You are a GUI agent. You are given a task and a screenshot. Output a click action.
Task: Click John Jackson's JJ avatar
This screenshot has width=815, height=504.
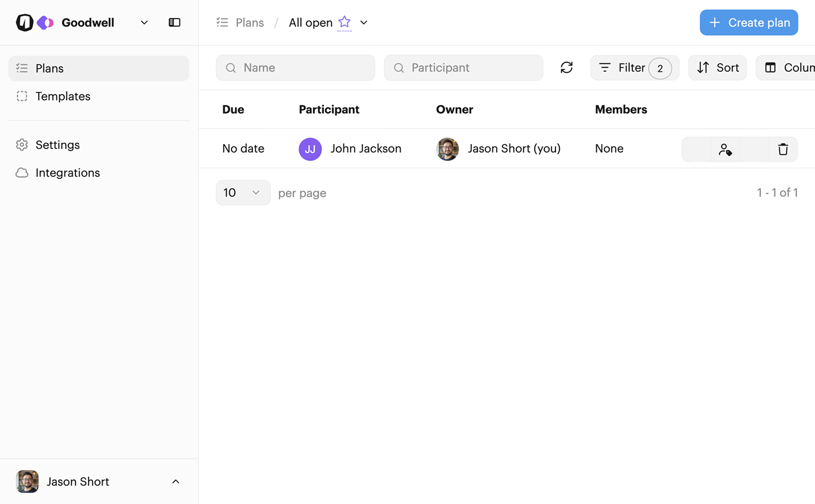pyautogui.click(x=310, y=149)
